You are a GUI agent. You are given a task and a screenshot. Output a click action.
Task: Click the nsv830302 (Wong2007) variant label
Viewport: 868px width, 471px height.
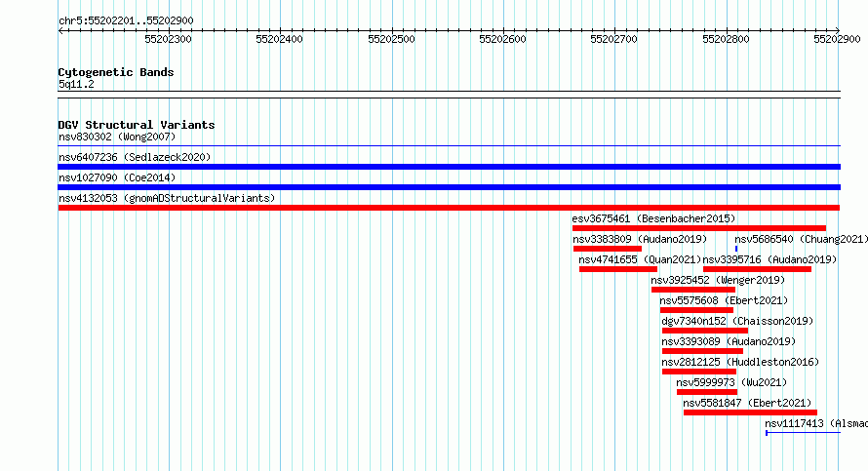point(117,137)
